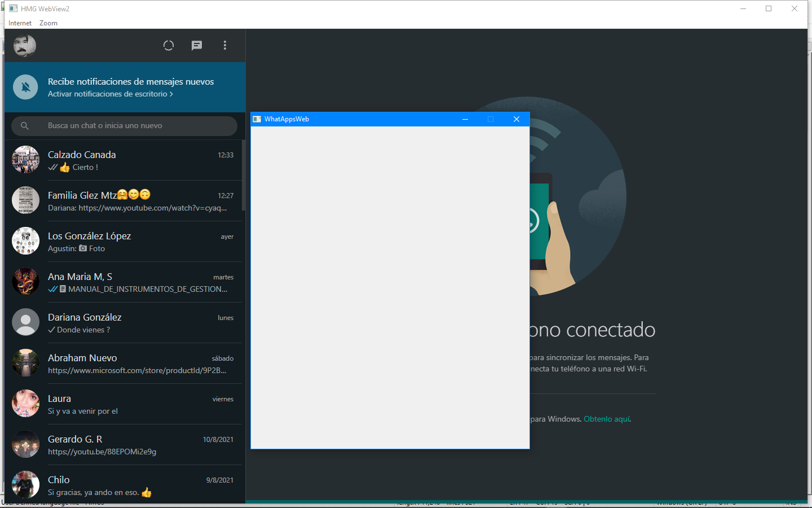Open Dariana González default avatar
The image size is (812, 508).
pos(25,322)
